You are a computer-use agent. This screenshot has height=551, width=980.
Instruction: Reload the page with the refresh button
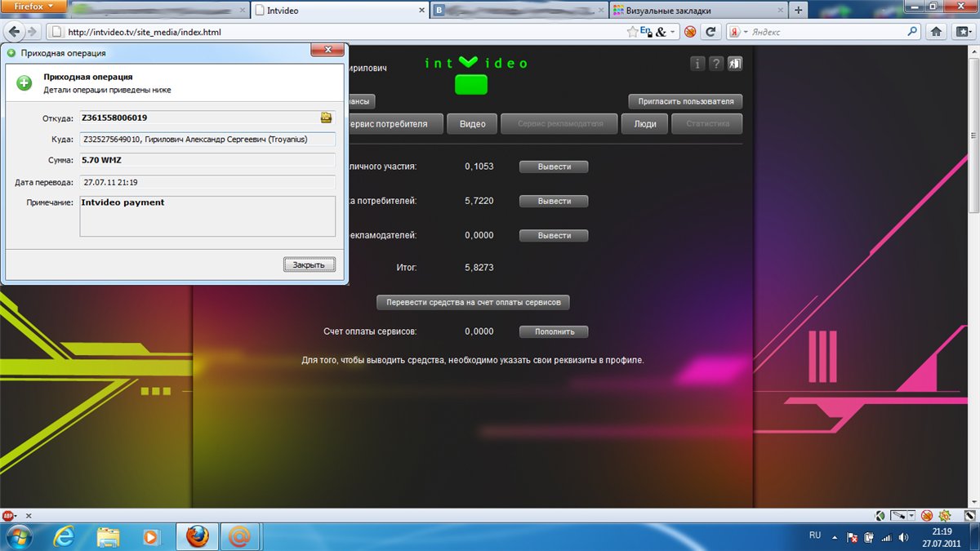710,32
